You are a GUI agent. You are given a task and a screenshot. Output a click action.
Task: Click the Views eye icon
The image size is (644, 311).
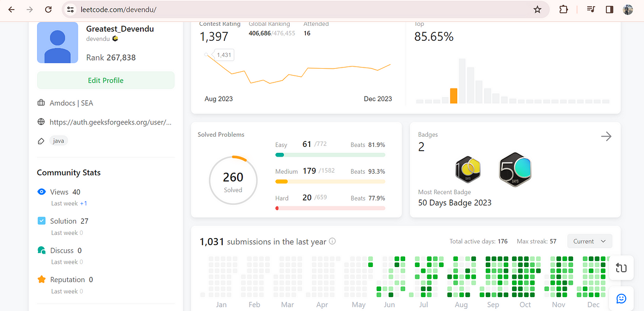pyautogui.click(x=41, y=192)
